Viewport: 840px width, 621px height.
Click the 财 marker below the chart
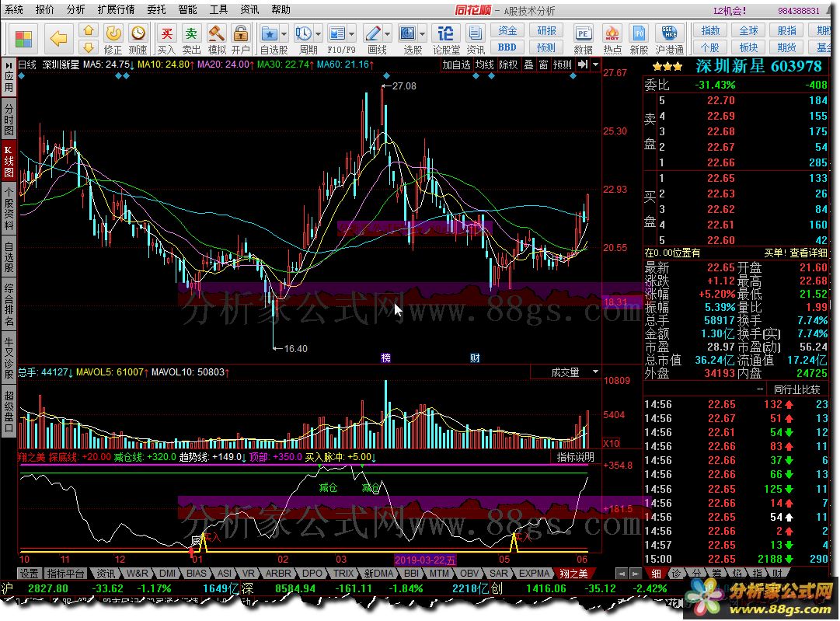coord(475,358)
